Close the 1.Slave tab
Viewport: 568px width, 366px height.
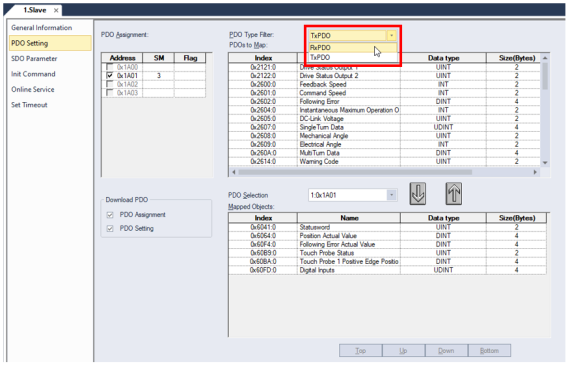pyautogui.click(x=56, y=11)
